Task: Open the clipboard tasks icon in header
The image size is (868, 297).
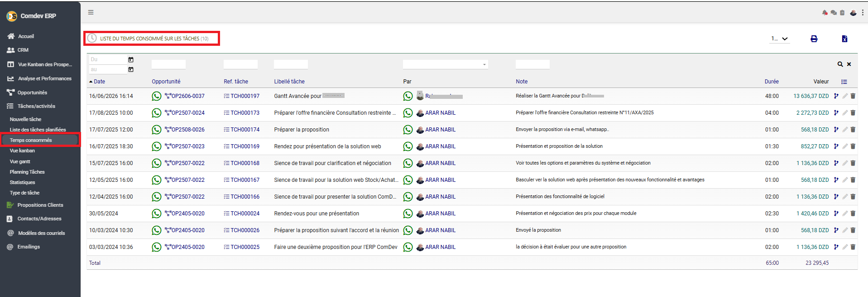Action: click(842, 13)
